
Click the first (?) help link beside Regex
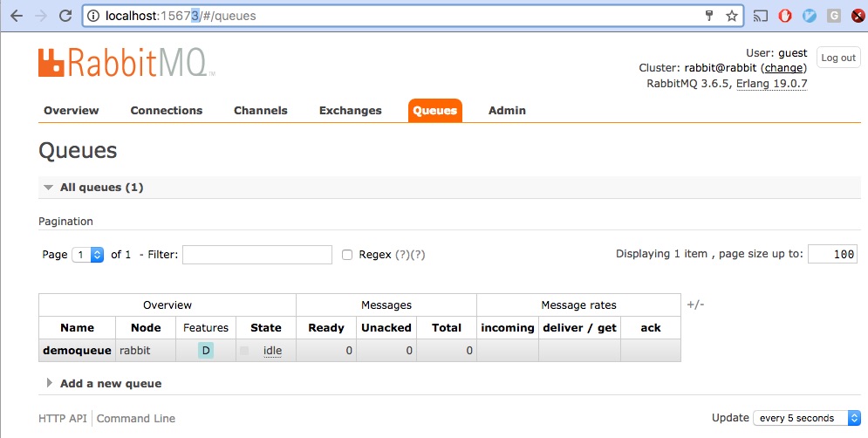point(402,255)
